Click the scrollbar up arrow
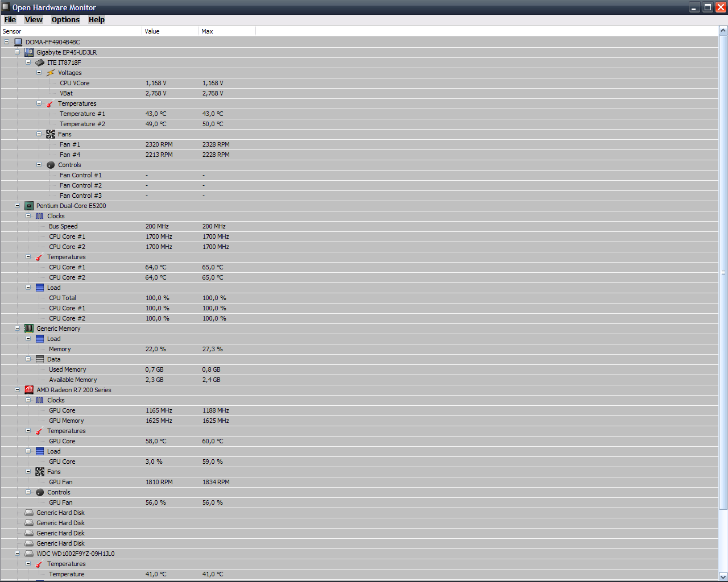Screen dimensions: 728x582 pos(723,31)
